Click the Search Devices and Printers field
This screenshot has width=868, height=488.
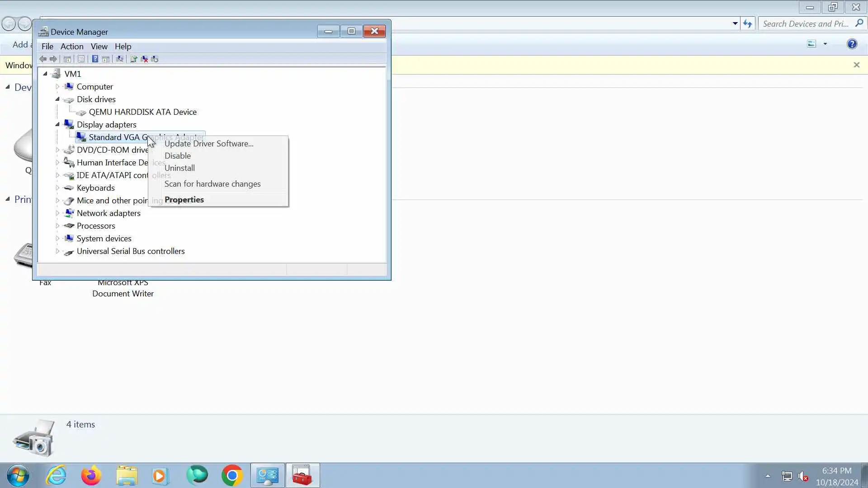(x=805, y=24)
